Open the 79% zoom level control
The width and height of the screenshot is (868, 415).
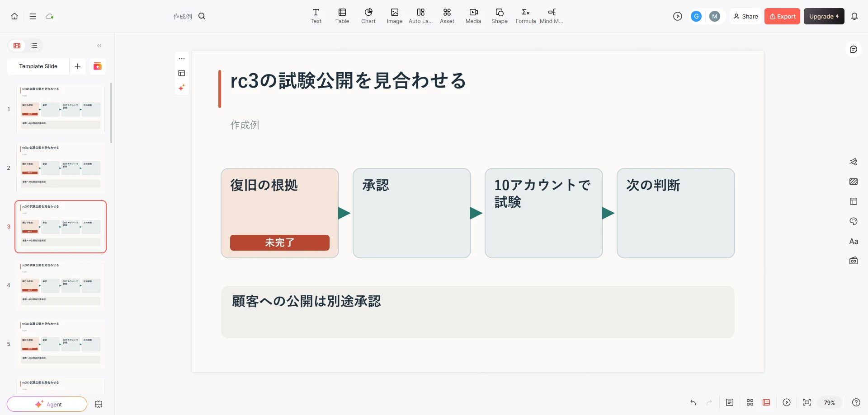pos(830,402)
